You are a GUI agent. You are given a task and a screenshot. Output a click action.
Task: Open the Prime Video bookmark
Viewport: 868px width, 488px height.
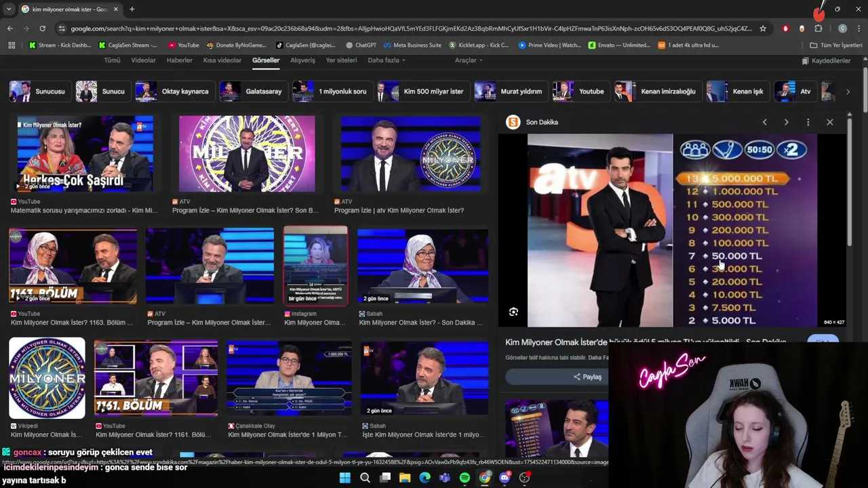coord(549,45)
